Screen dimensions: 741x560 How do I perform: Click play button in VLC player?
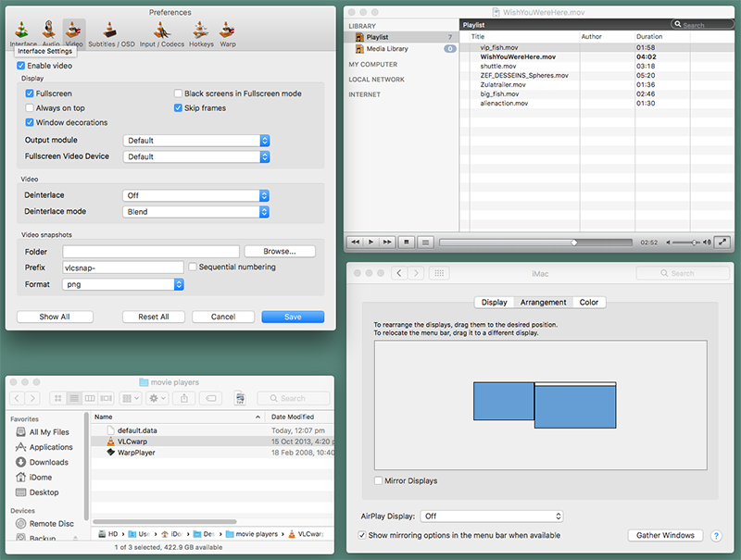(371, 243)
